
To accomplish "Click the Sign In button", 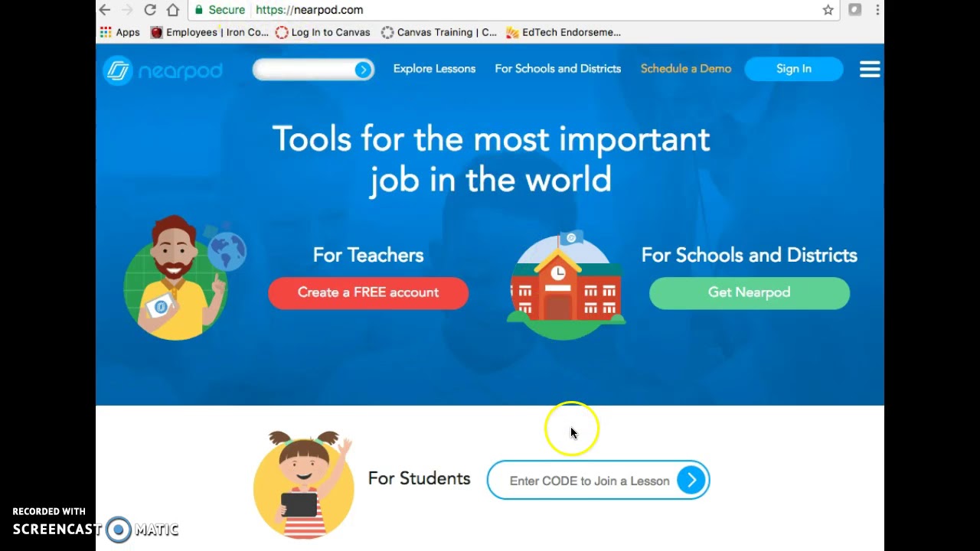I will [794, 69].
